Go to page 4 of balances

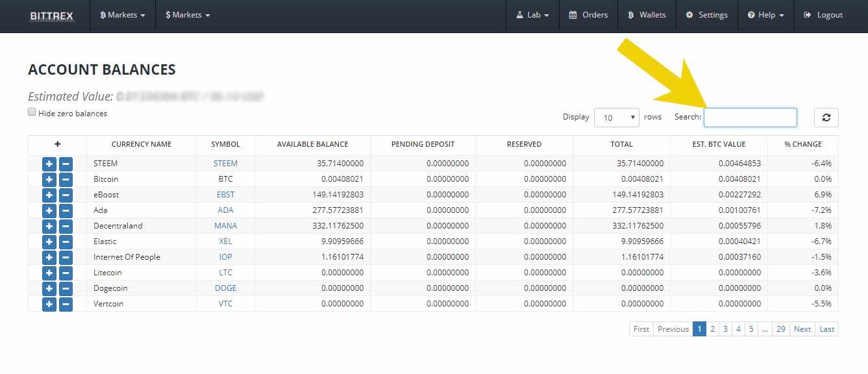[738, 329]
